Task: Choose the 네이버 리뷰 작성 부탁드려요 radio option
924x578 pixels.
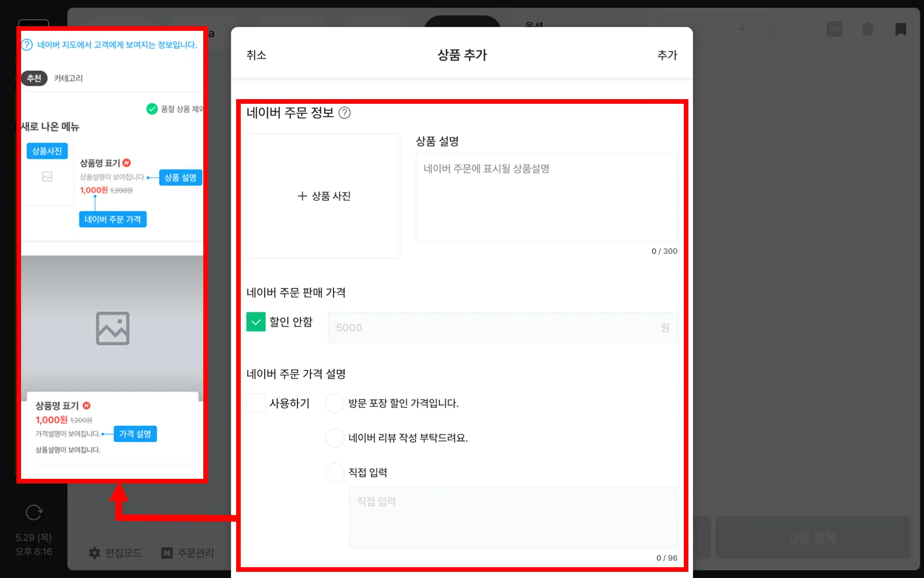Action: point(335,438)
